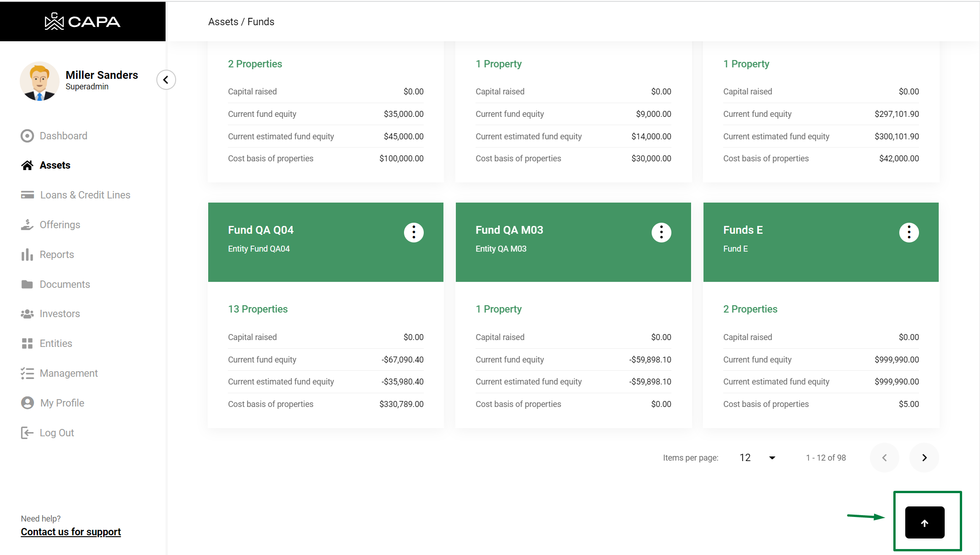Viewport: 980px width, 555px height.
Task: Click Log Out in sidebar
Action: (x=56, y=433)
